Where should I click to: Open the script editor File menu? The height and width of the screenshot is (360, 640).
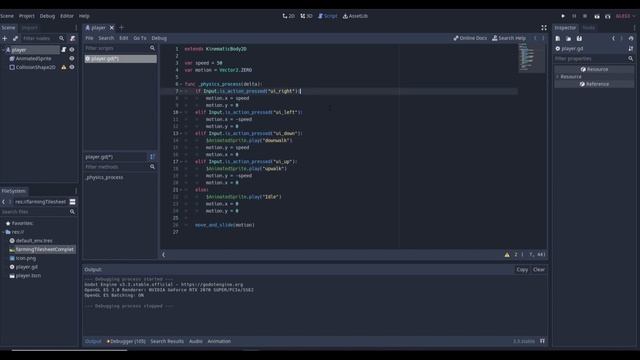pyautogui.click(x=89, y=38)
